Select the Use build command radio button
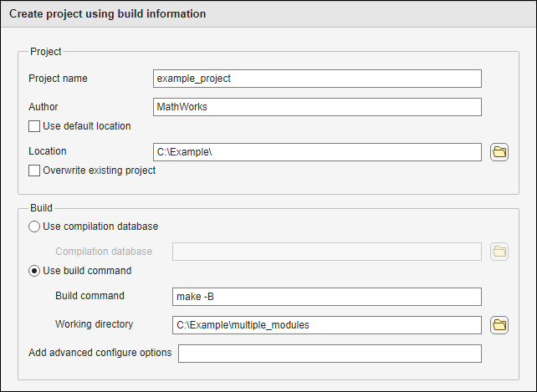This screenshot has width=537, height=392. tap(34, 271)
